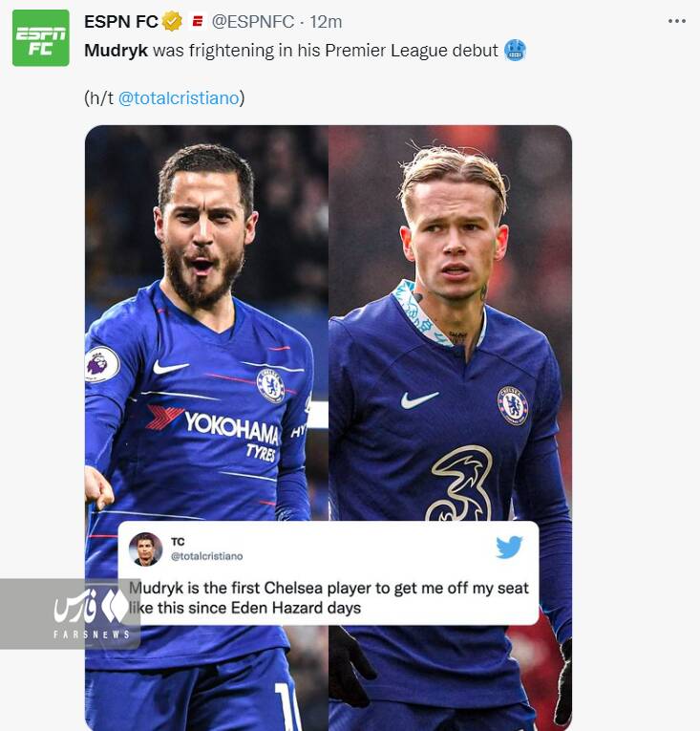Click the small red ESPN affiliate badge

point(198,21)
